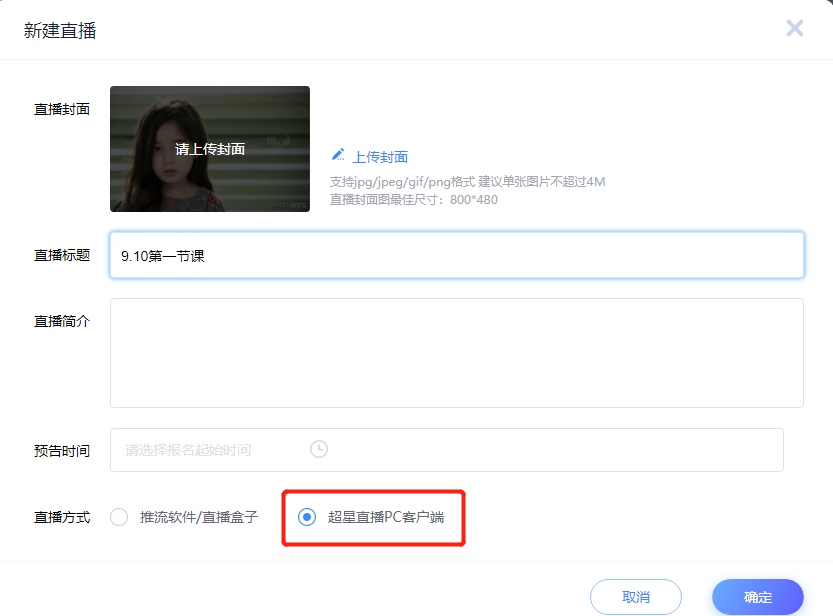Click the 直播简介 field label
Screen dimensions: 833x616
point(62,321)
